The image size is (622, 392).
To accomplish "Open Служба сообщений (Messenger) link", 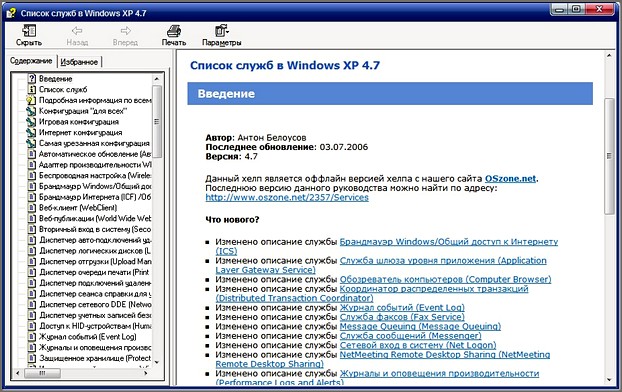I will click(411, 336).
